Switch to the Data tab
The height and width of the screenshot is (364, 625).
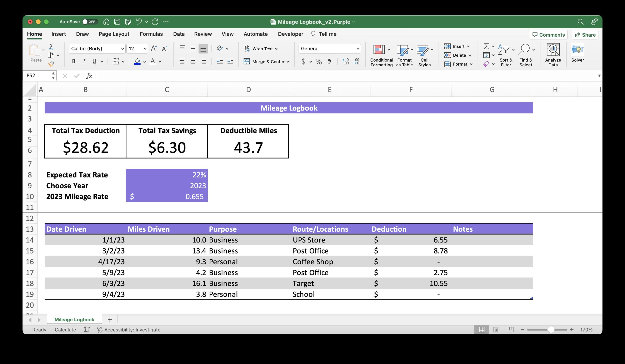[x=179, y=34]
